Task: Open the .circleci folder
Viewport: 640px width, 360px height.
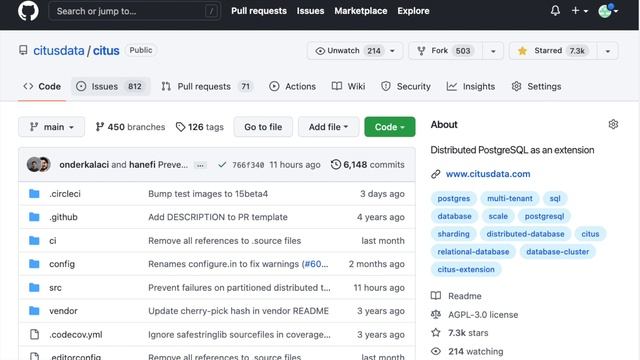Action: tap(65, 194)
